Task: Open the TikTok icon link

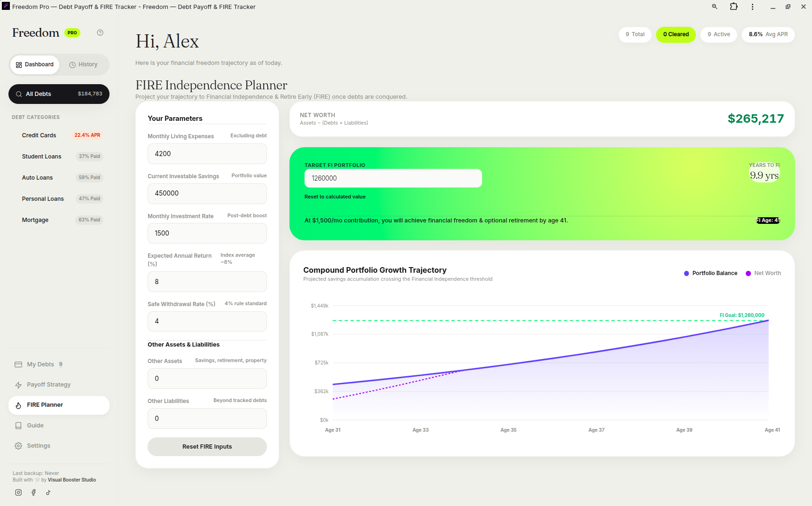Action: pos(48,492)
